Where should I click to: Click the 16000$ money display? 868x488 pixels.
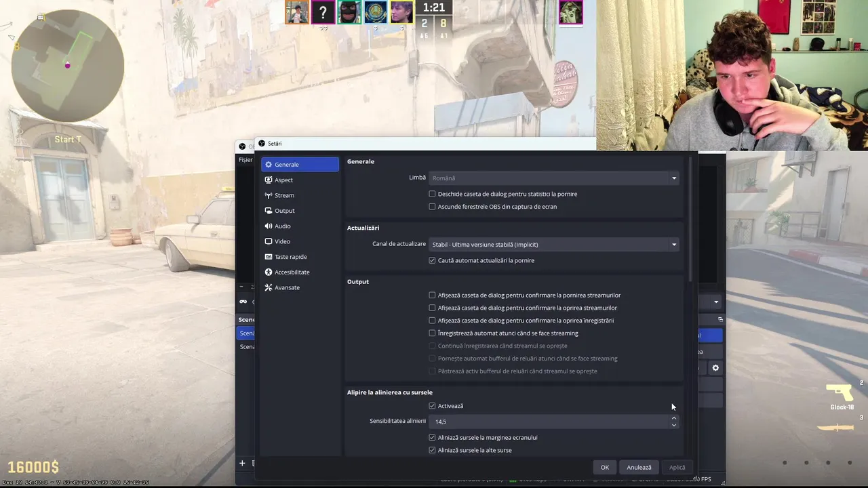point(33,467)
